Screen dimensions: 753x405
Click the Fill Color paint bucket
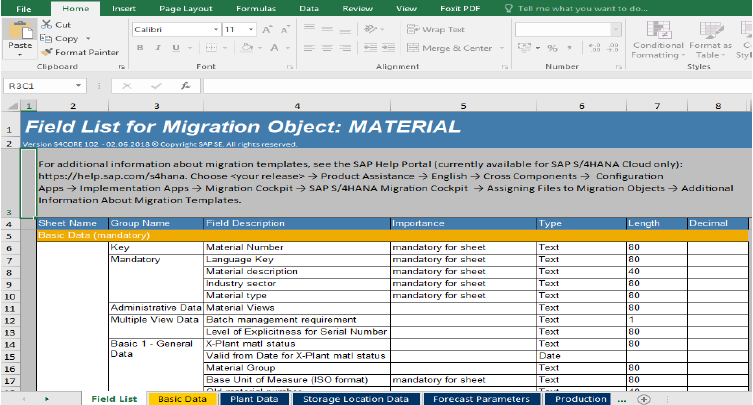tap(248, 48)
